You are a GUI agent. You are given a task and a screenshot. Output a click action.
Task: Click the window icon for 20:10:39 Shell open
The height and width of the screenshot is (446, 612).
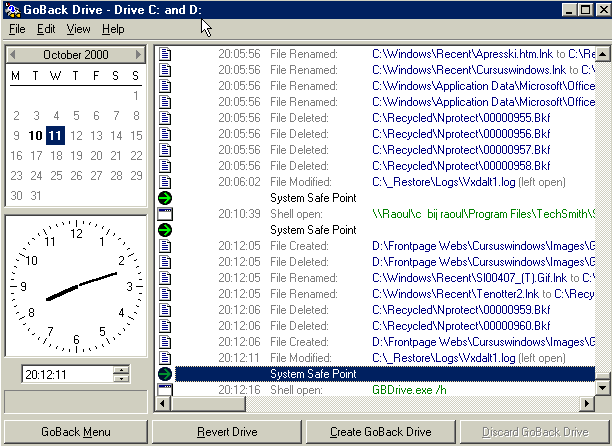click(165, 214)
